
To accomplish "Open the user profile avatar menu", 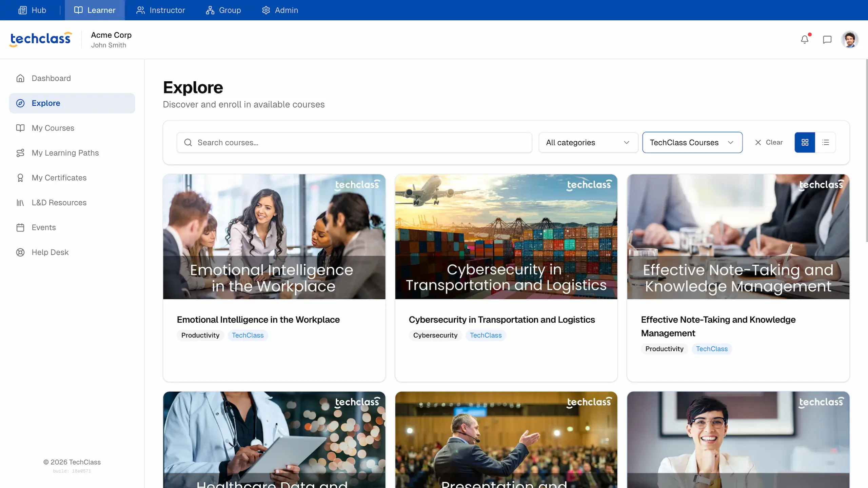I will point(850,39).
